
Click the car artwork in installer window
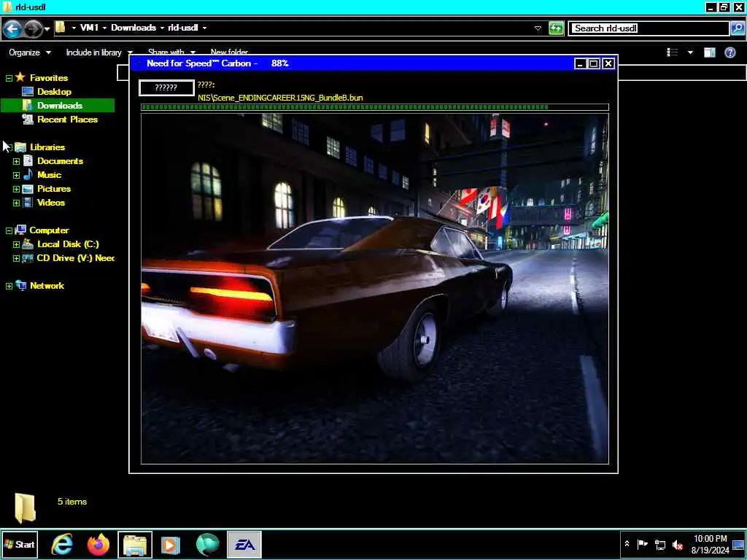[x=375, y=289]
